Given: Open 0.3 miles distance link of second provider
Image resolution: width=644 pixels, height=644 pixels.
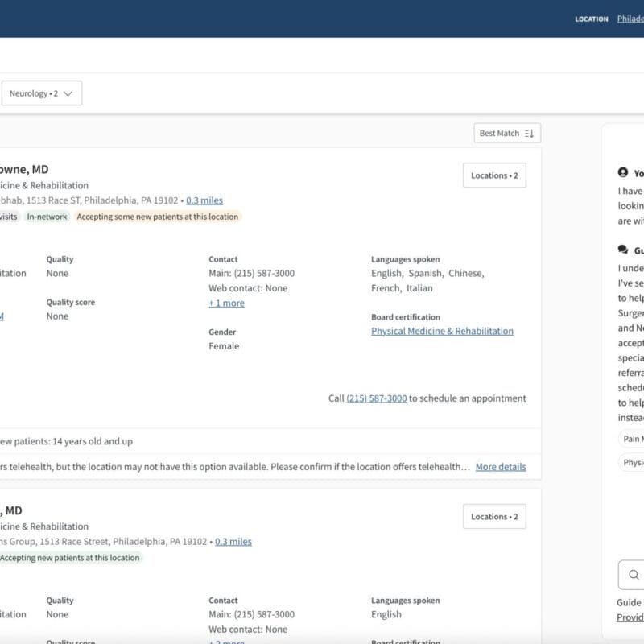Looking at the screenshot, I should (233, 542).
